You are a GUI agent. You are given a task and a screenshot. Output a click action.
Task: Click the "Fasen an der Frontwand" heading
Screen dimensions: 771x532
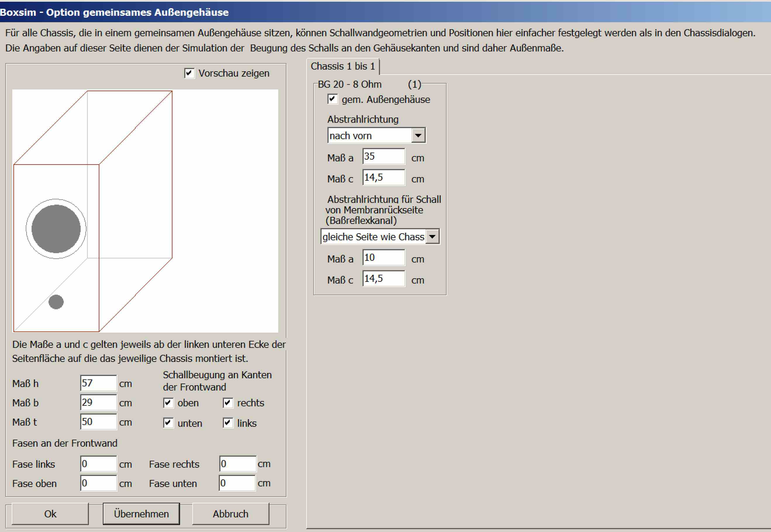point(65,443)
